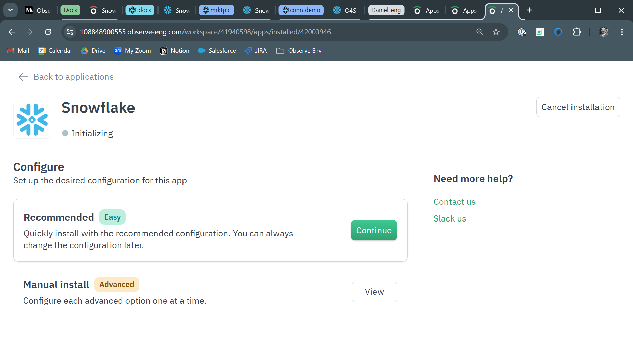The width and height of the screenshot is (633, 364).
Task: Close the active browser tab
Action: click(x=511, y=10)
